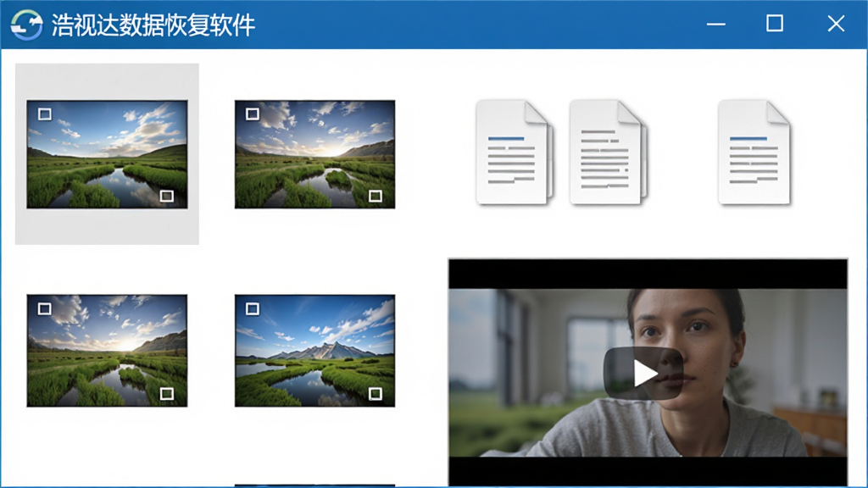The width and height of the screenshot is (868, 488).
Task: Tick the upper checkbox on the highlighted photo
Action: coord(45,114)
